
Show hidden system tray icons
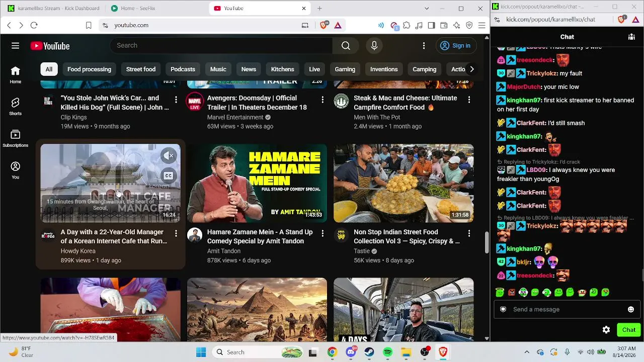[527, 352]
